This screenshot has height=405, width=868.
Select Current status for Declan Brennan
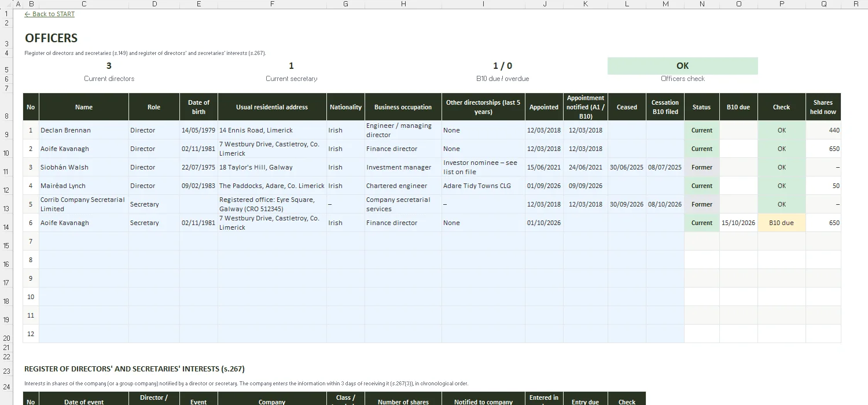click(701, 130)
